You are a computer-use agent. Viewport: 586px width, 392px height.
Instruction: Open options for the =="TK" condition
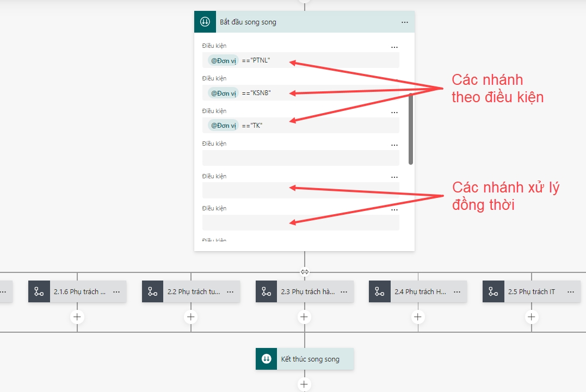coord(394,113)
